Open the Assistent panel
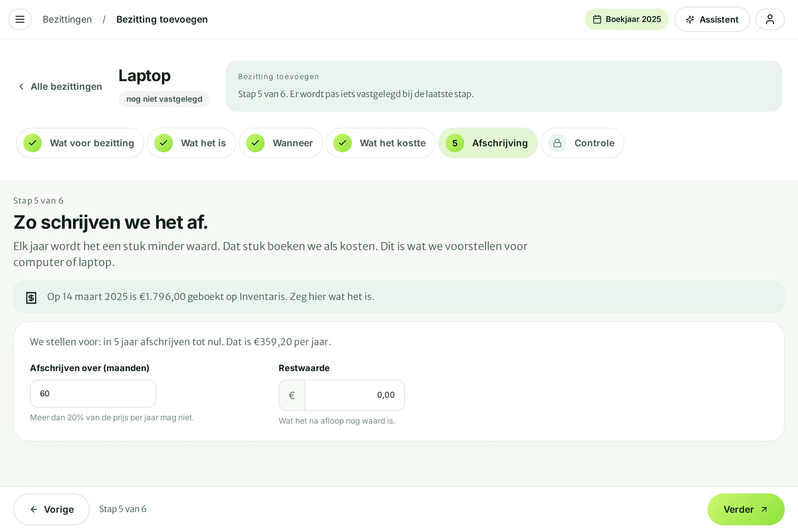 (712, 19)
